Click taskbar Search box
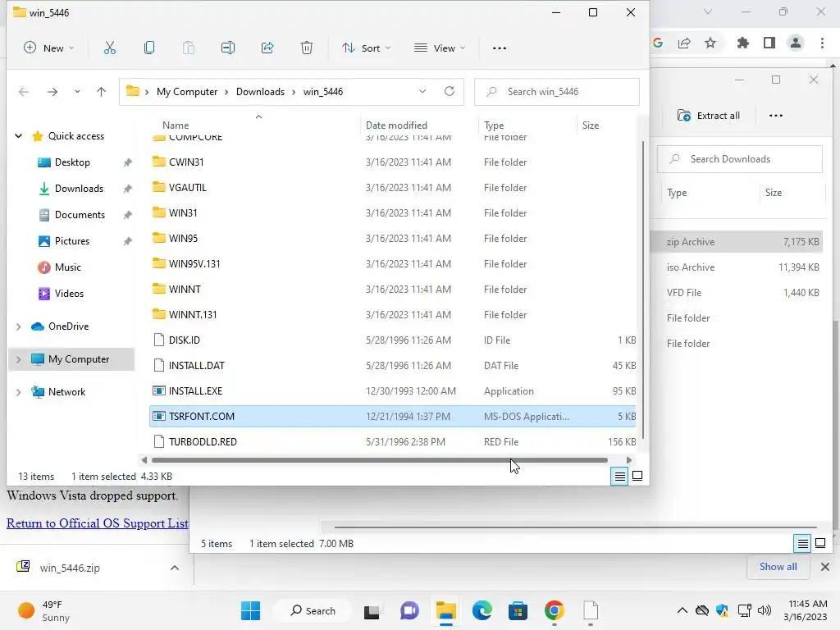This screenshot has height=630, width=840. click(313, 610)
